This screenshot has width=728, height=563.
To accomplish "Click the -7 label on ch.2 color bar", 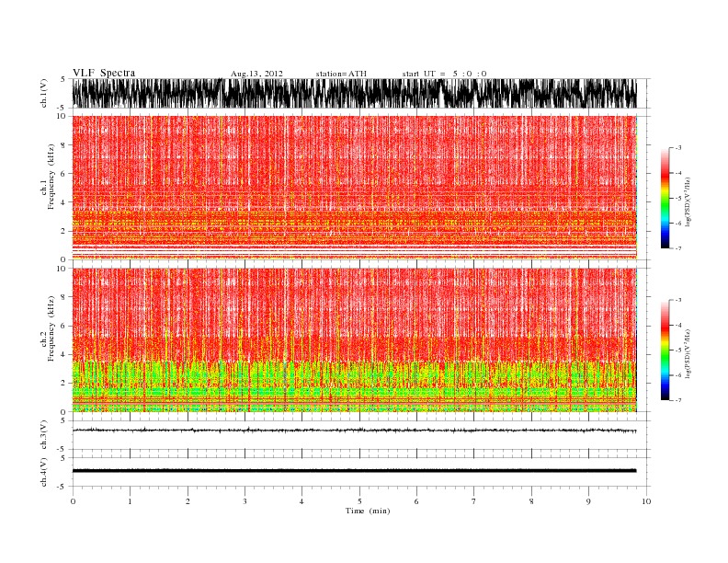I will [x=677, y=400].
